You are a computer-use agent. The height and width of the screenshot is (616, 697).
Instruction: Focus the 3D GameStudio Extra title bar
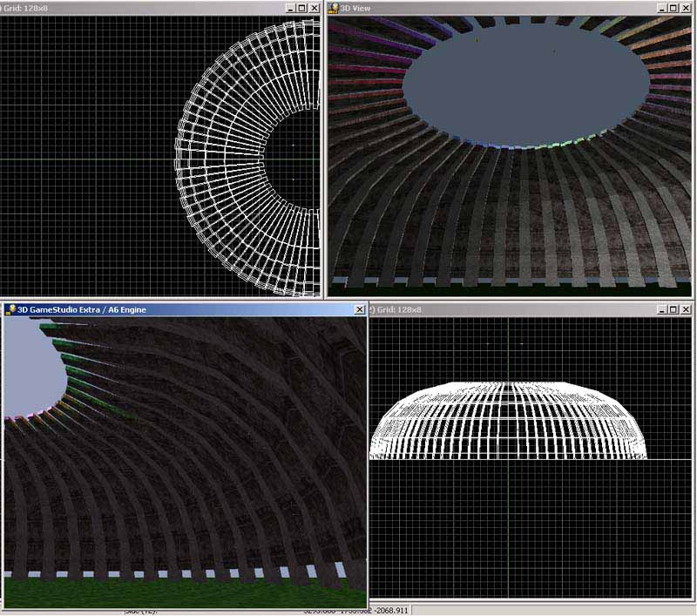174,309
